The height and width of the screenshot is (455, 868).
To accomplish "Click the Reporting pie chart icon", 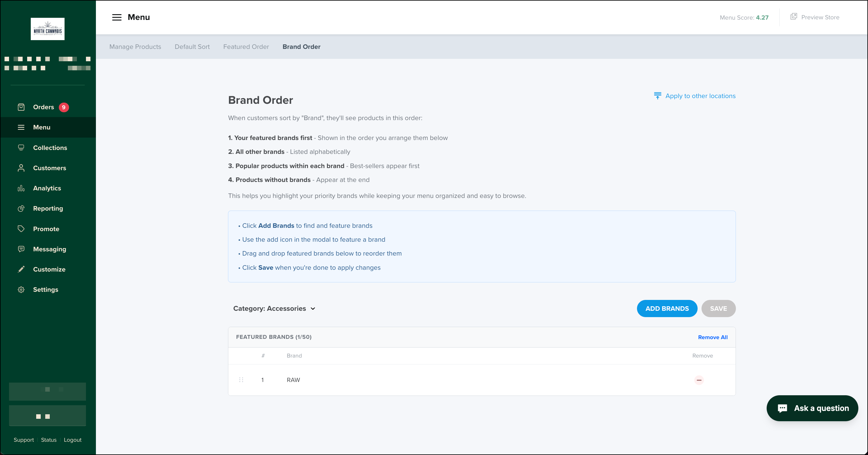I will tap(21, 208).
